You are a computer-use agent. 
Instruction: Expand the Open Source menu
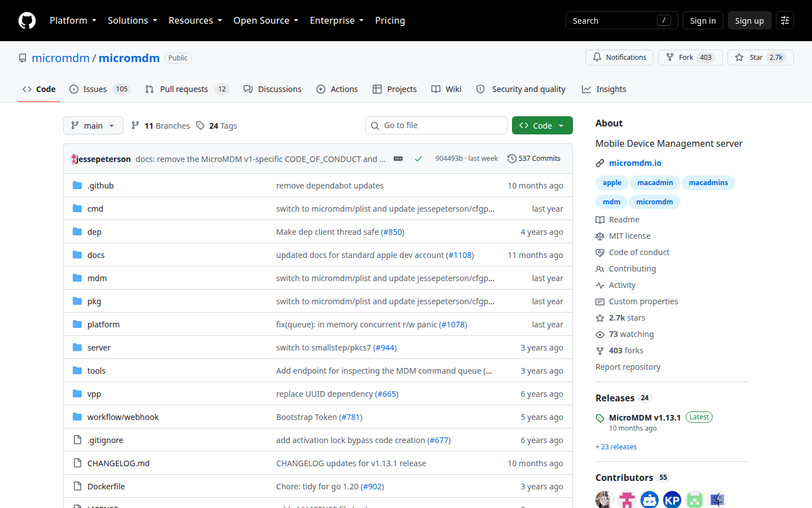point(266,20)
